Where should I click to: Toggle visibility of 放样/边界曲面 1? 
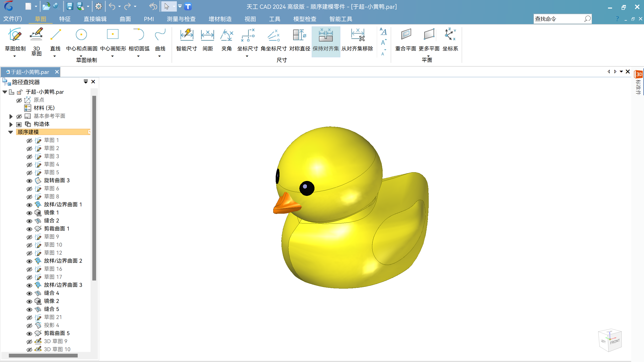(x=29, y=205)
